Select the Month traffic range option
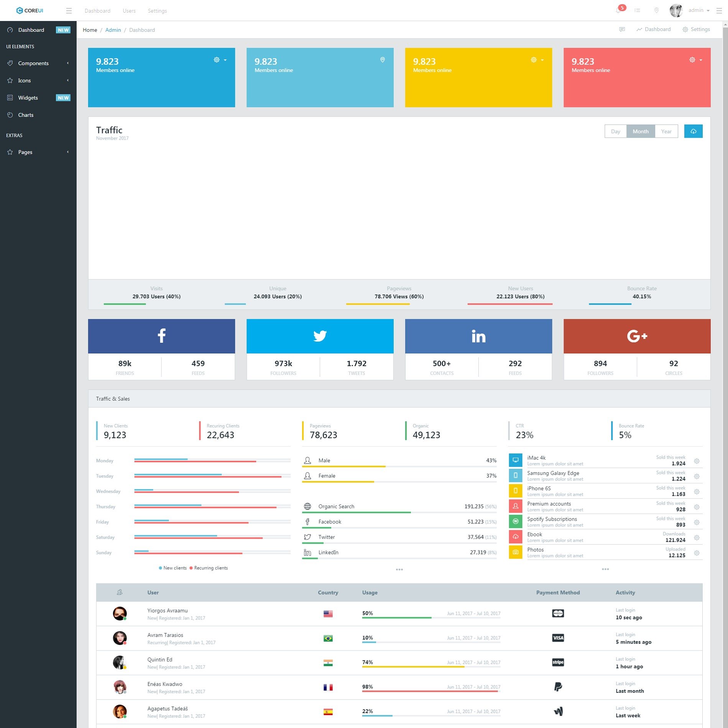This screenshot has width=728, height=728. (641, 131)
